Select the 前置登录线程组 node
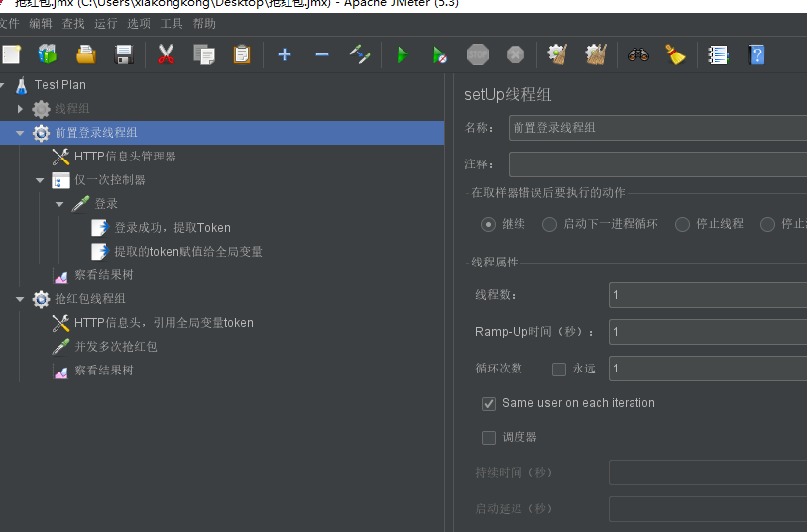Image resolution: width=807 pixels, height=532 pixels. point(96,132)
